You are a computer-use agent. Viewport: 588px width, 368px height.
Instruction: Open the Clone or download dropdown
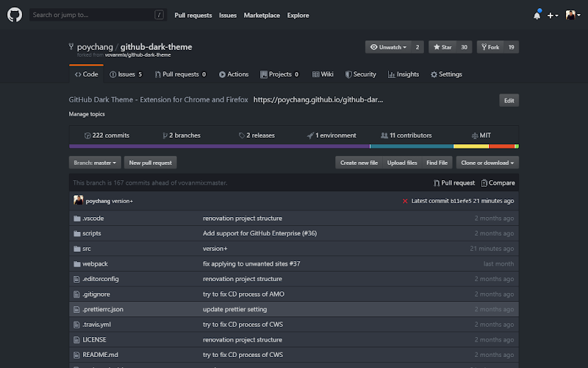pyautogui.click(x=487, y=163)
